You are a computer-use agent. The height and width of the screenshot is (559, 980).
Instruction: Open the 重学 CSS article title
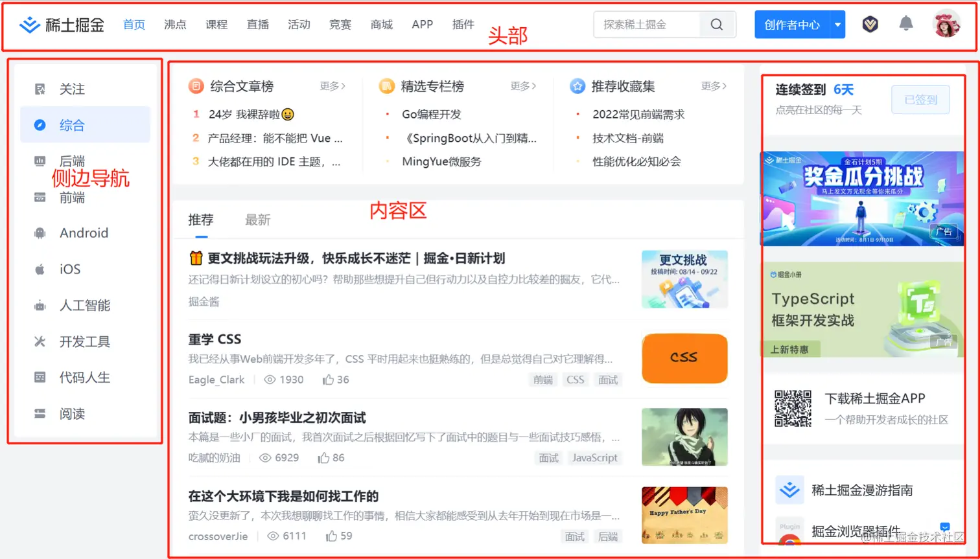215,339
